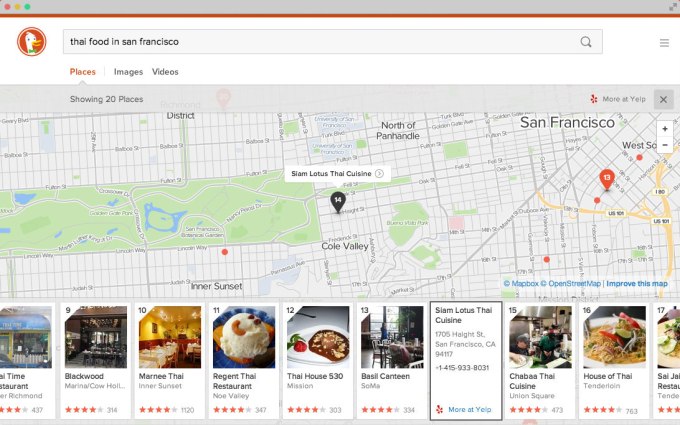This screenshot has height=425, width=680.
Task: Switch to the Images tab
Action: tap(128, 72)
